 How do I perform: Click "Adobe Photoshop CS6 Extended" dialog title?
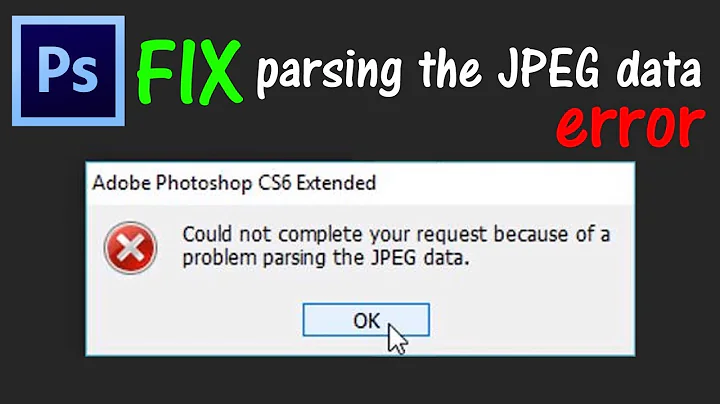(x=234, y=183)
